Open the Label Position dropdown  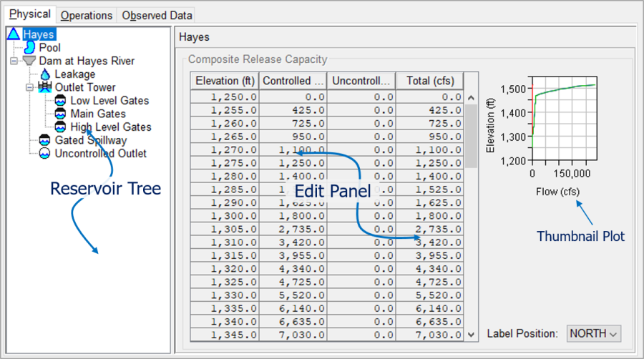pos(593,333)
